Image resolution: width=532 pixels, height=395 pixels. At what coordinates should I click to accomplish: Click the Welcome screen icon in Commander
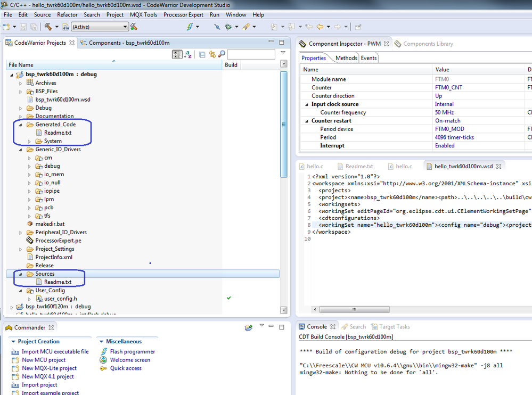point(104,360)
